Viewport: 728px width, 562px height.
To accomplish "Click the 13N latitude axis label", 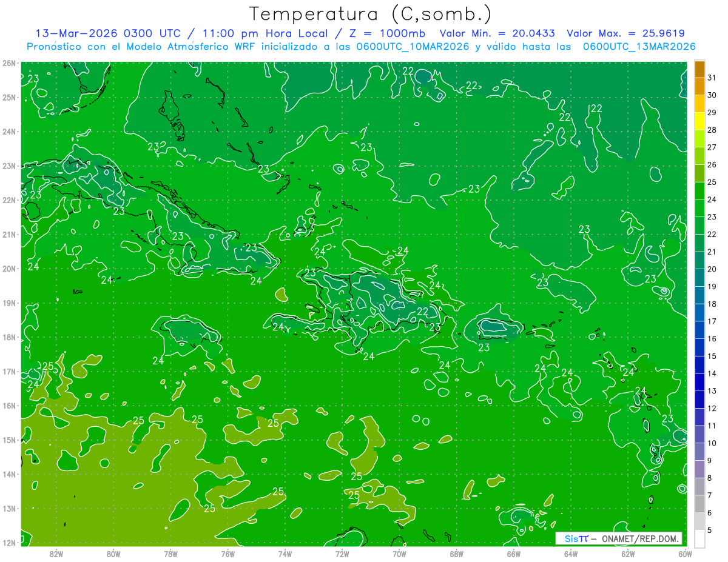I will coord(8,509).
